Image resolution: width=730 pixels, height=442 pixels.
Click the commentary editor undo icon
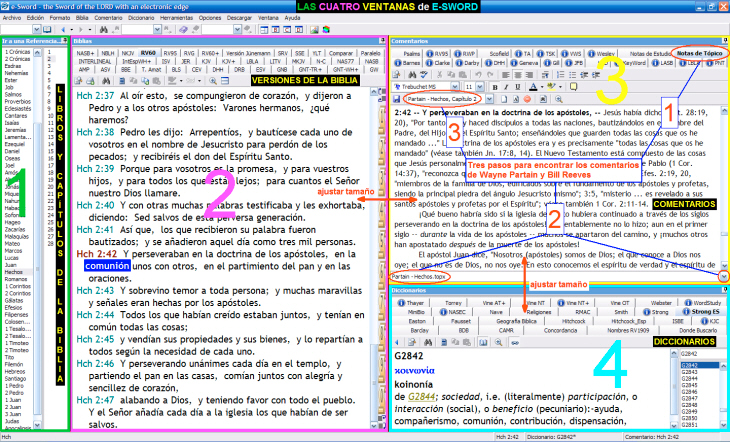tap(478, 75)
